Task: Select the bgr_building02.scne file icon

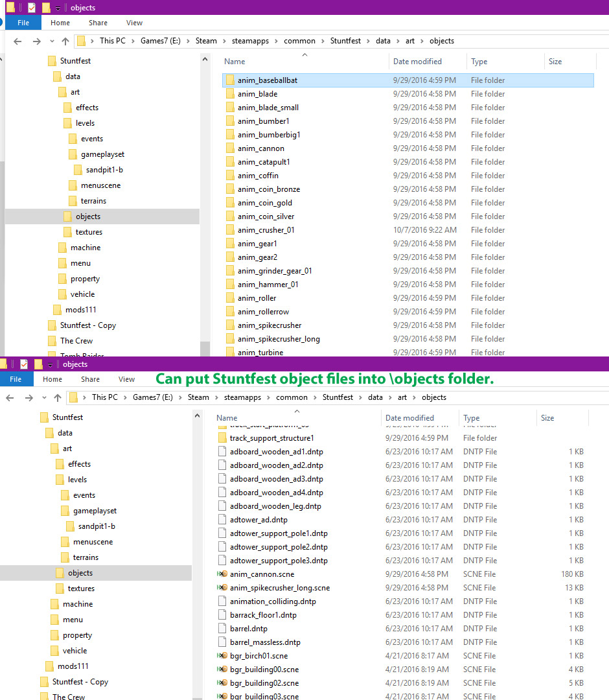Action: click(222, 682)
